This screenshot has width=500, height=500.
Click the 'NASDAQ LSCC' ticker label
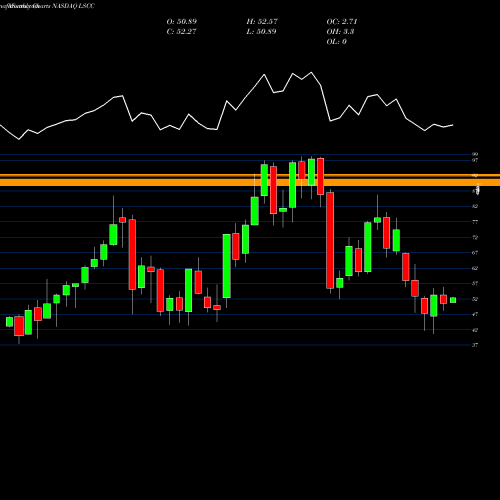(74, 6)
